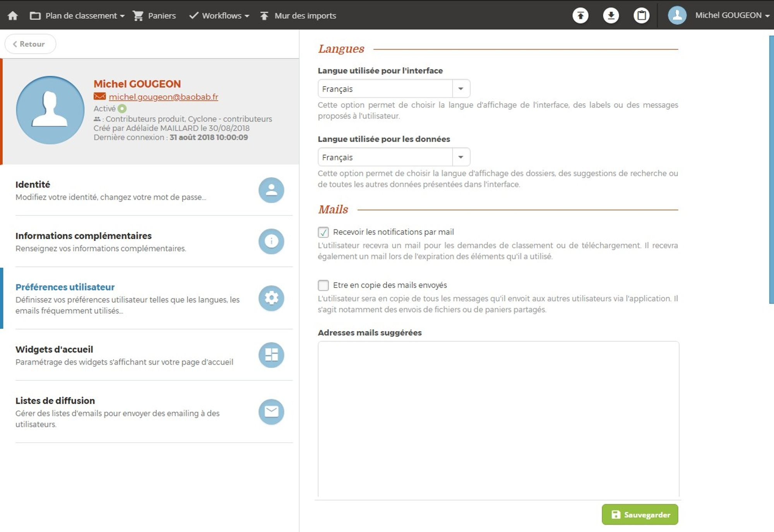
Task: Go to the home page icon
Action: [13, 15]
